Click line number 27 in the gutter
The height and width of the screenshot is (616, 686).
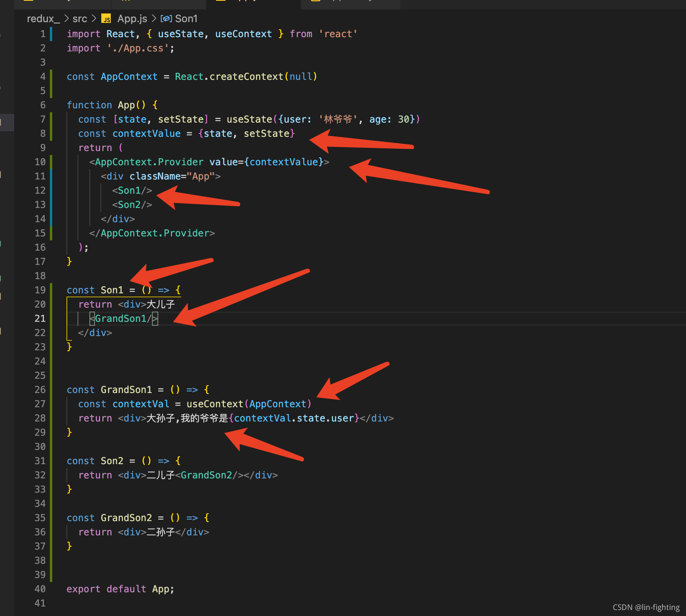[x=40, y=404]
